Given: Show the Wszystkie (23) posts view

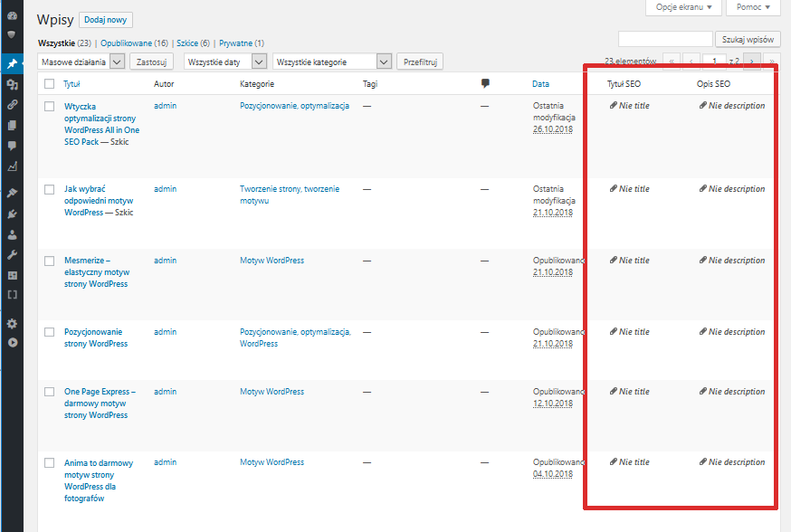Looking at the screenshot, I should click(x=64, y=43).
